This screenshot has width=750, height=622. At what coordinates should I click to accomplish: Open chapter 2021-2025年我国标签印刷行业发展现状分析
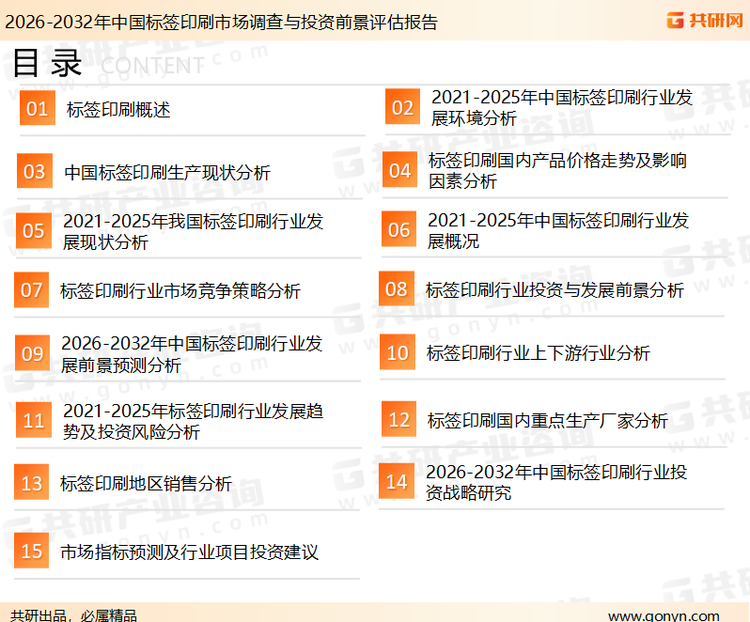pyautogui.click(x=193, y=232)
